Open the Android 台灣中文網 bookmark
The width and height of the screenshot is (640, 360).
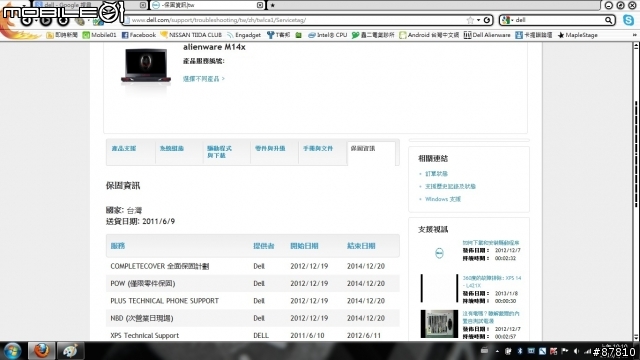point(429,35)
